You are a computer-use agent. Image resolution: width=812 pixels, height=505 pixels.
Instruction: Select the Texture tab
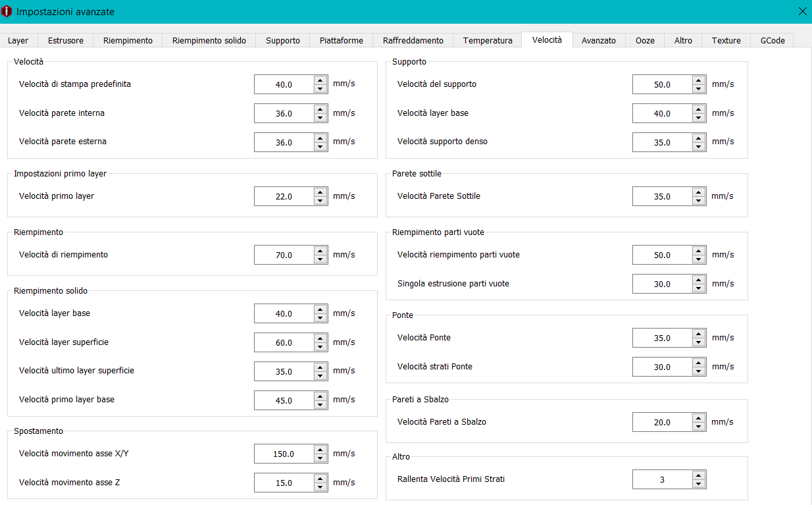[x=726, y=41]
